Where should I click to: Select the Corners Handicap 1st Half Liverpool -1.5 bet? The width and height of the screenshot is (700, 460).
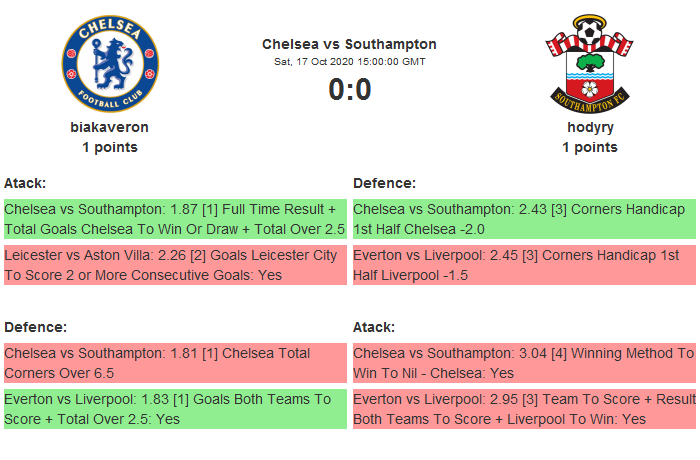tap(523, 265)
